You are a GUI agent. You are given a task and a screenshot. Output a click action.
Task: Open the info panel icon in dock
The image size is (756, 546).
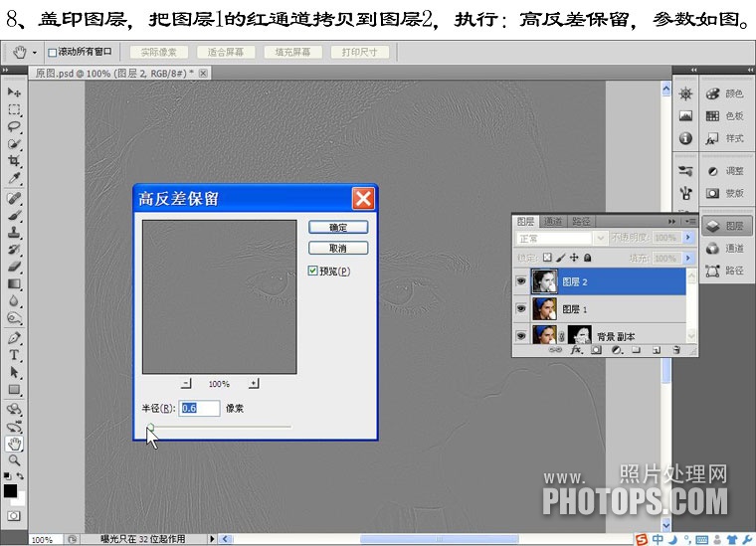pyautogui.click(x=685, y=138)
